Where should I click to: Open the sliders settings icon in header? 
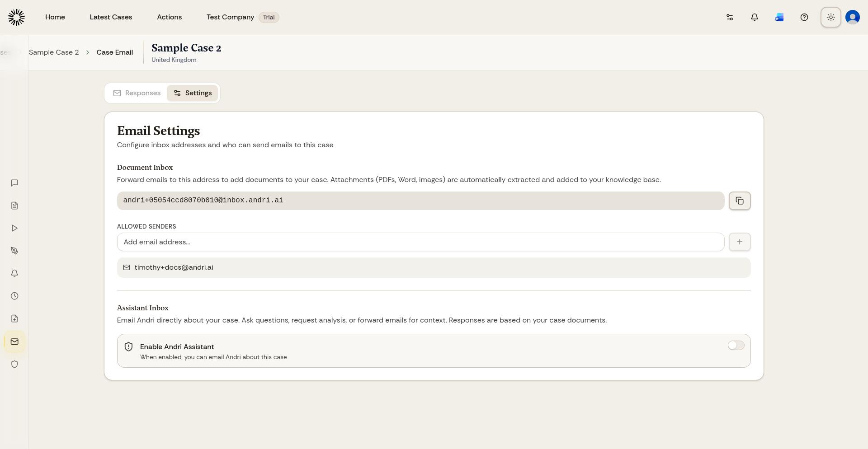(x=729, y=17)
